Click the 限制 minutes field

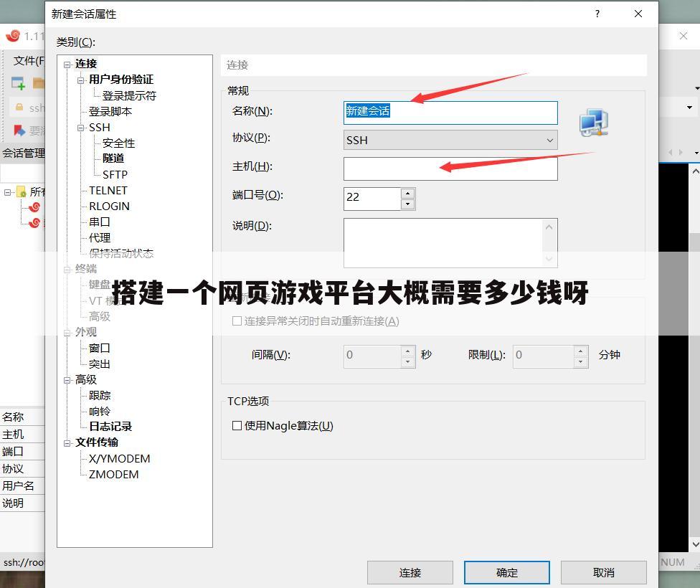tap(544, 356)
